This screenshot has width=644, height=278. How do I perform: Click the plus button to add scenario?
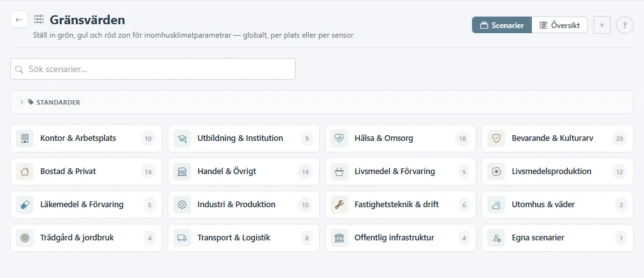(602, 25)
